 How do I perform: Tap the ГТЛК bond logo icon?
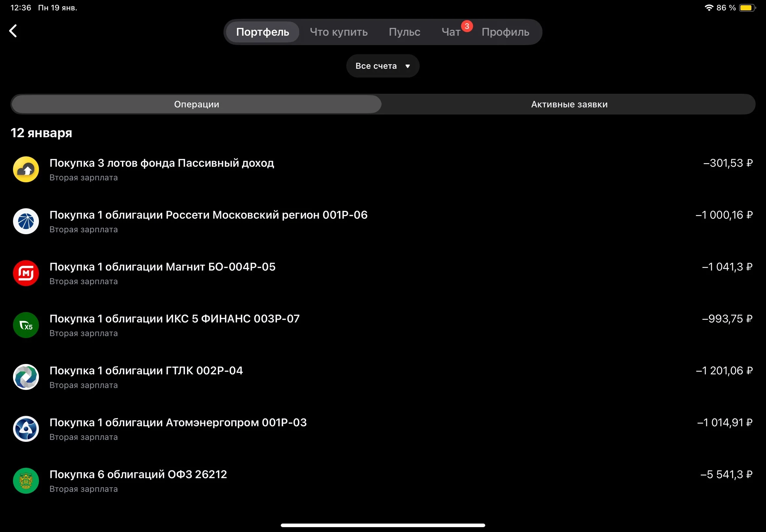click(26, 377)
